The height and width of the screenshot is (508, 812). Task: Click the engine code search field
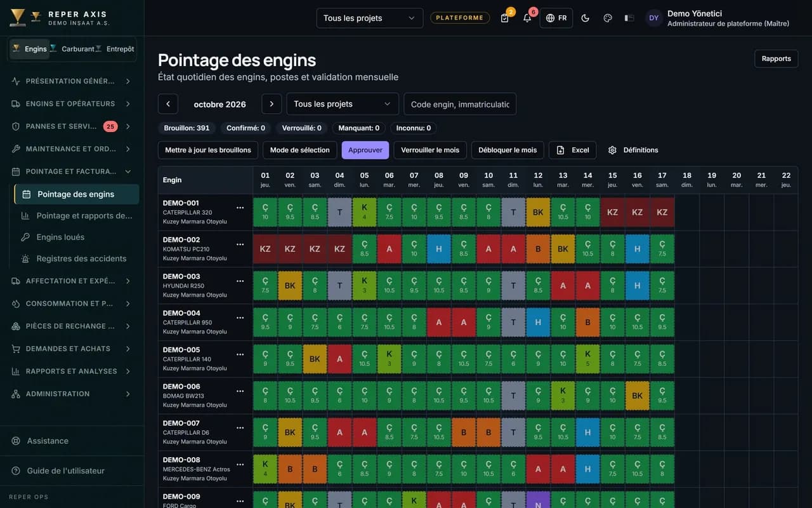tap(460, 104)
